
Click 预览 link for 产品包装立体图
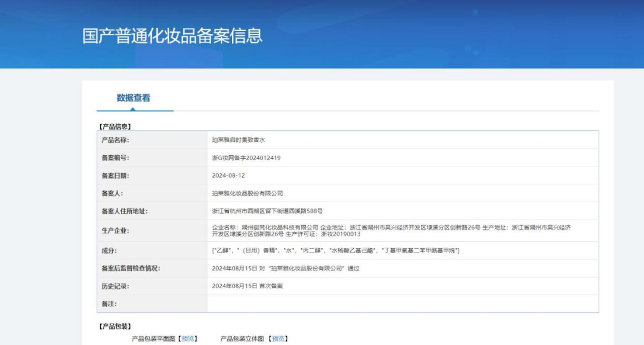tap(278, 338)
